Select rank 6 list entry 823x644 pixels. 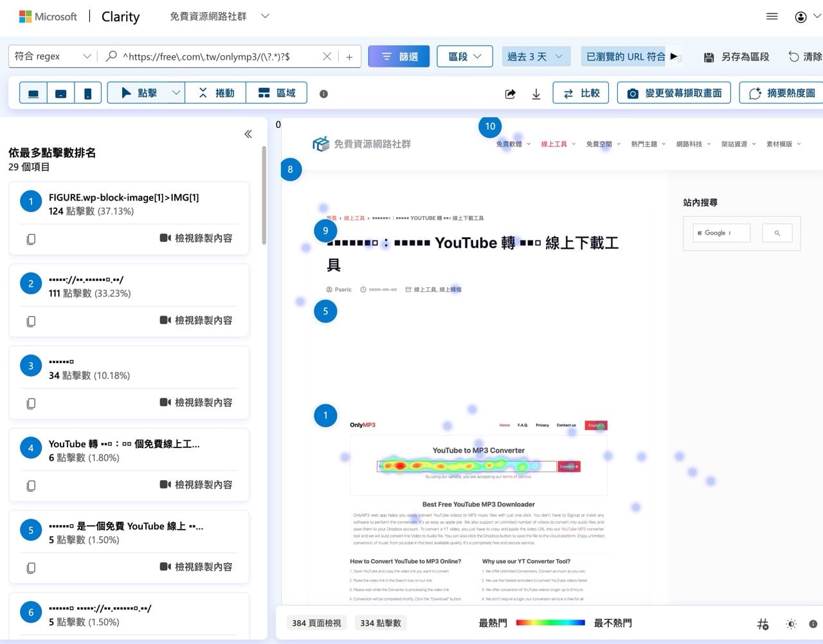coord(129,615)
